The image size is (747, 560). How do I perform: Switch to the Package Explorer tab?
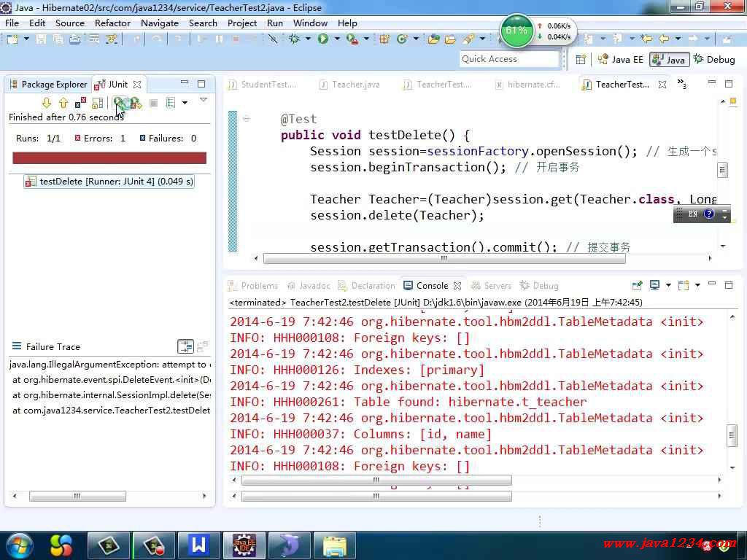[x=48, y=85]
